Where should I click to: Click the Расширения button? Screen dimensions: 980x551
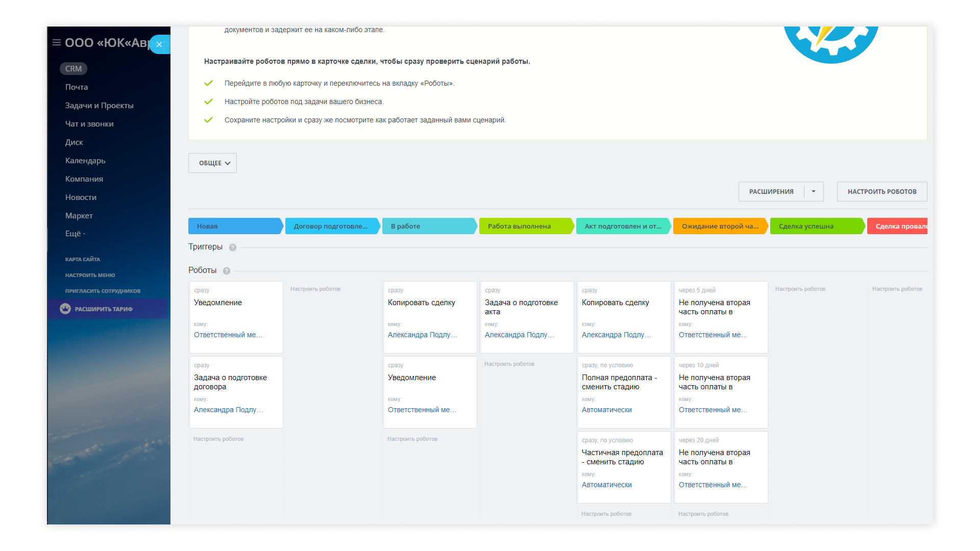coord(771,192)
